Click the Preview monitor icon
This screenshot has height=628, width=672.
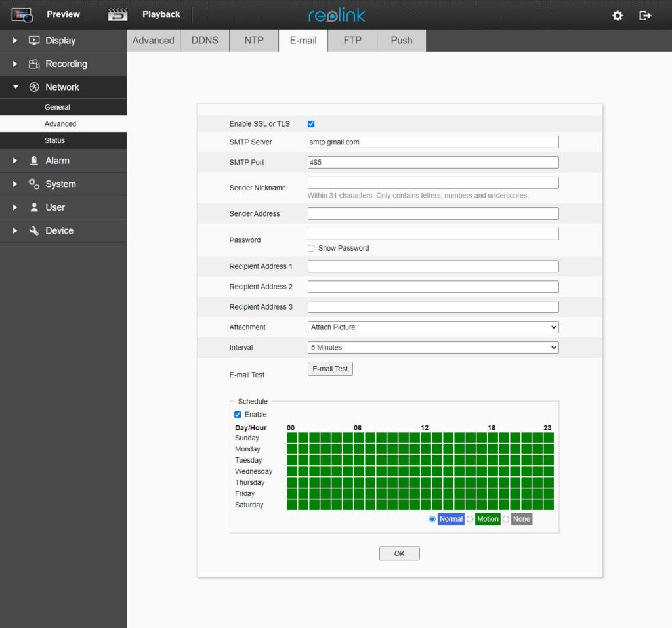click(x=22, y=14)
